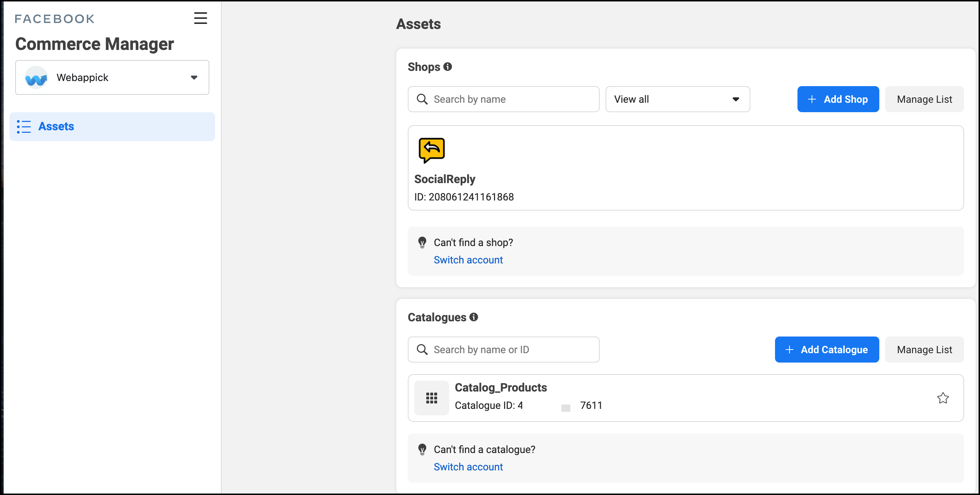
Task: Click Switch account under Can't find a catalogue
Action: 468,467
